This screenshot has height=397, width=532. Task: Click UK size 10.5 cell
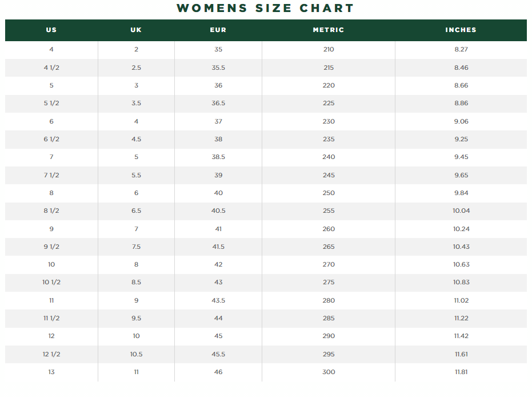pos(136,354)
